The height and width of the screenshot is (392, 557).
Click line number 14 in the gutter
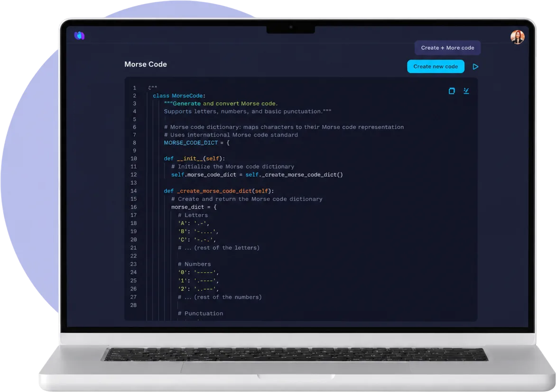pyautogui.click(x=134, y=191)
